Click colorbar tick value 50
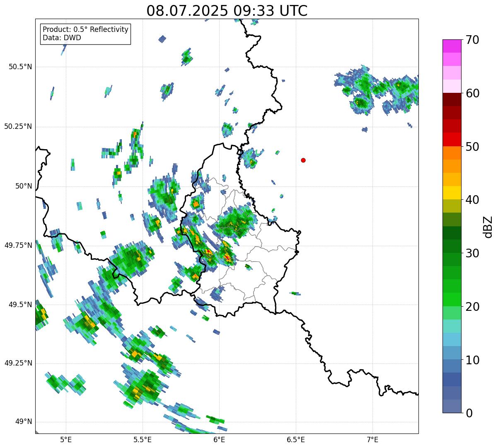498x448 pixels. coord(472,147)
